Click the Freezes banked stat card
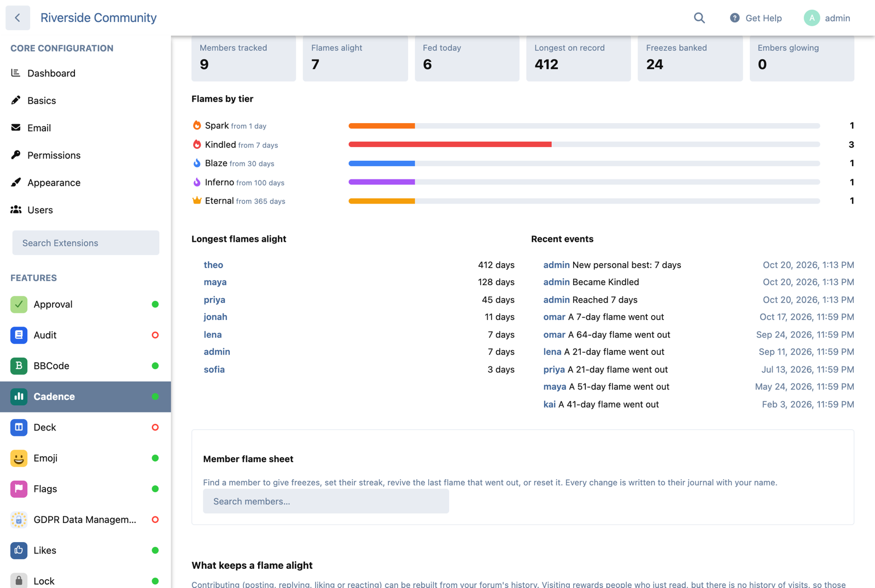 (690, 58)
